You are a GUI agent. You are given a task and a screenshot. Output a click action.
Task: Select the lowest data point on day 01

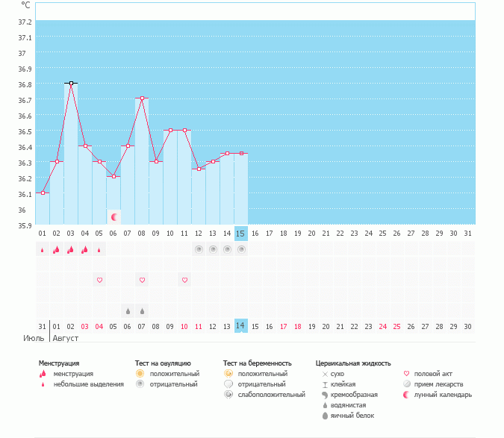tap(43, 193)
